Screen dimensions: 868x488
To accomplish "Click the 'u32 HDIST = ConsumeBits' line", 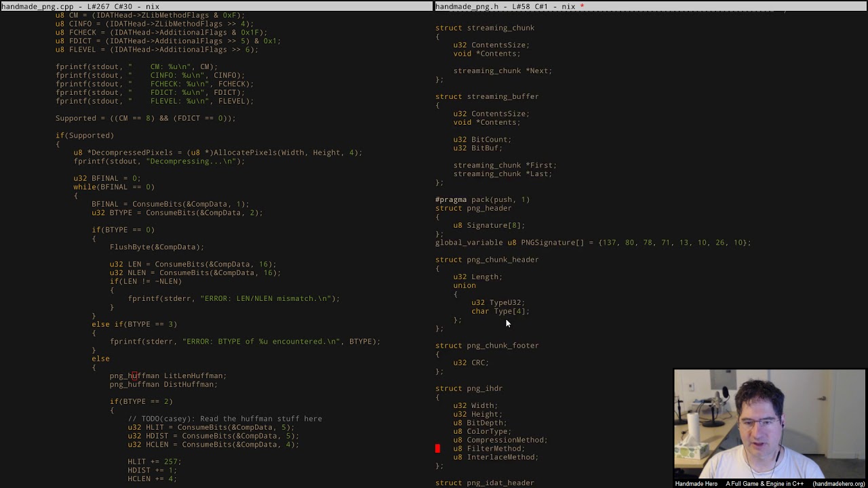I will pos(214,436).
